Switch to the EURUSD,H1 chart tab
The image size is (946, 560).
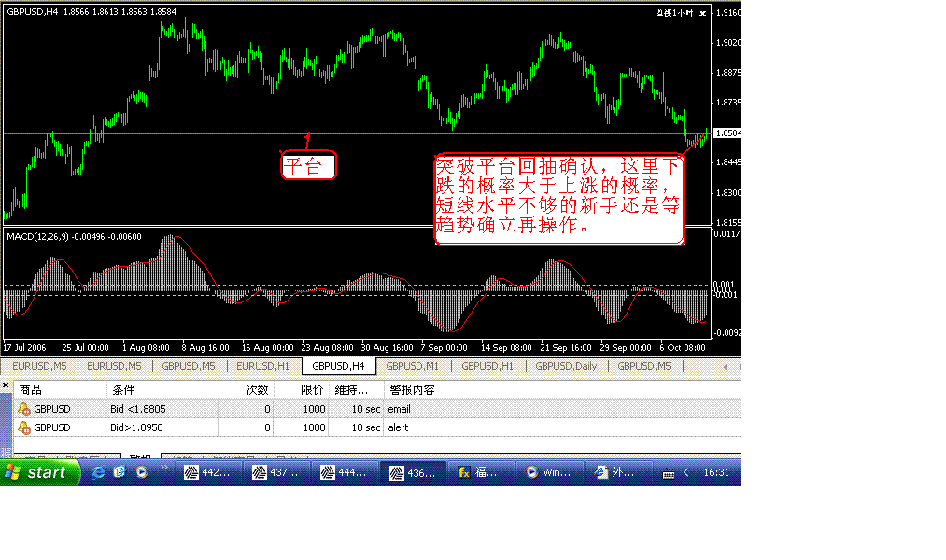262,366
